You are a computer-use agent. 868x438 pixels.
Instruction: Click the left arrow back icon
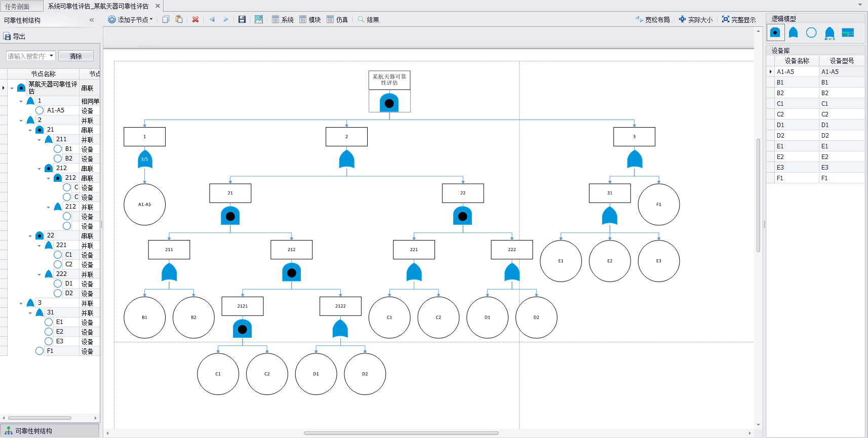[x=212, y=19]
